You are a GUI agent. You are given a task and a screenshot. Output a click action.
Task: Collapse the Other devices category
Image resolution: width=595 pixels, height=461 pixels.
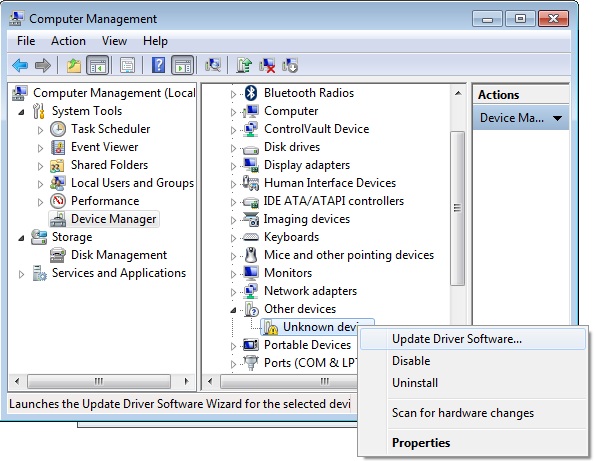coord(233,310)
